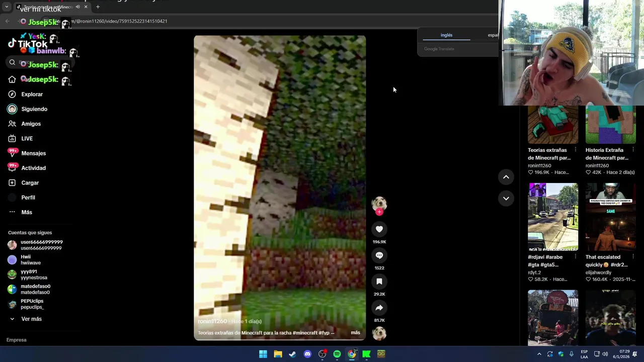Click the taskbar clock showing 07:29
Image resolution: width=644 pixels, height=362 pixels.
[x=621, y=354]
